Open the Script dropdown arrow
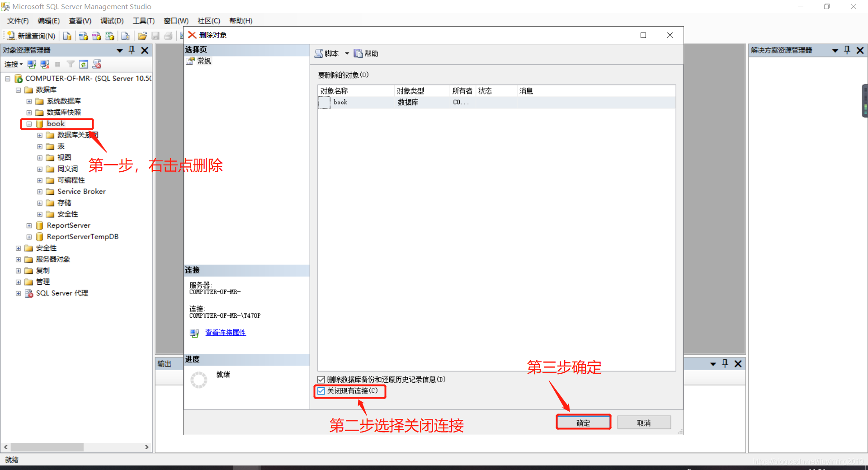This screenshot has height=470, width=868. click(347, 53)
